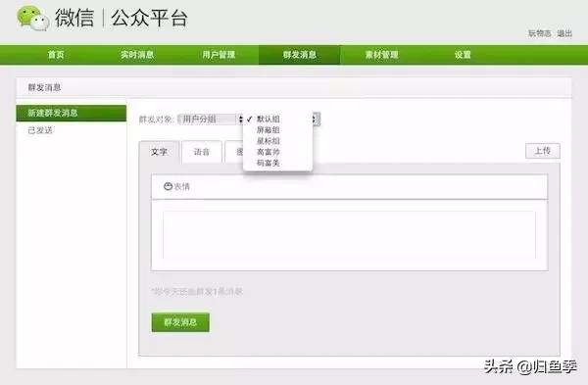Image resolution: width=588 pixels, height=385 pixels.
Task: Click the WeChat logo icon
Action: tap(33, 18)
